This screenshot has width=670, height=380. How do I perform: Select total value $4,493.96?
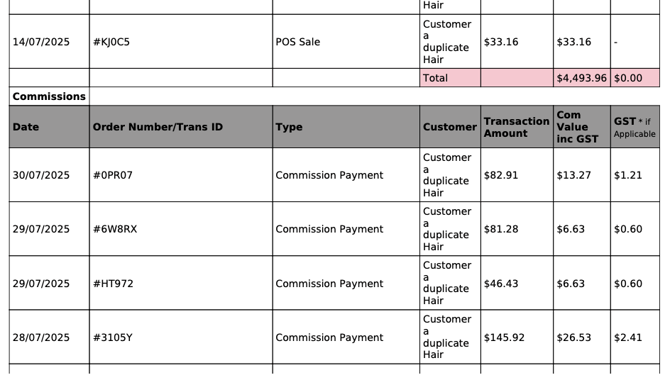(582, 78)
